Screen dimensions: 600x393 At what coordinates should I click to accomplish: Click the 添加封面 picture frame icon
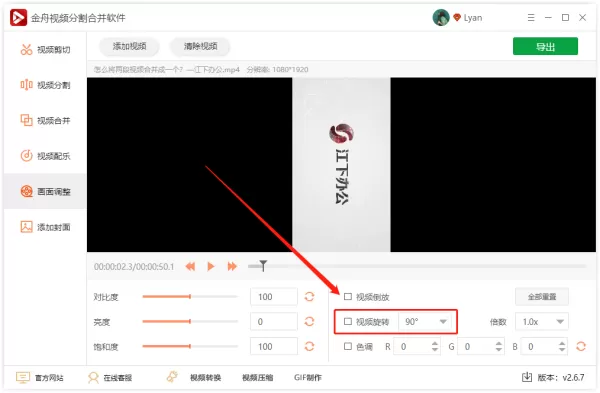tap(26, 227)
